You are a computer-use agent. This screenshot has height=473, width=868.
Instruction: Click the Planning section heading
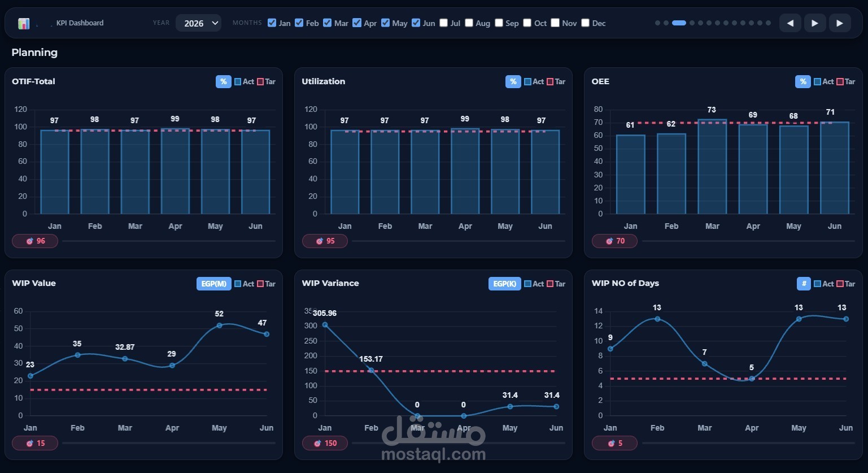point(34,53)
